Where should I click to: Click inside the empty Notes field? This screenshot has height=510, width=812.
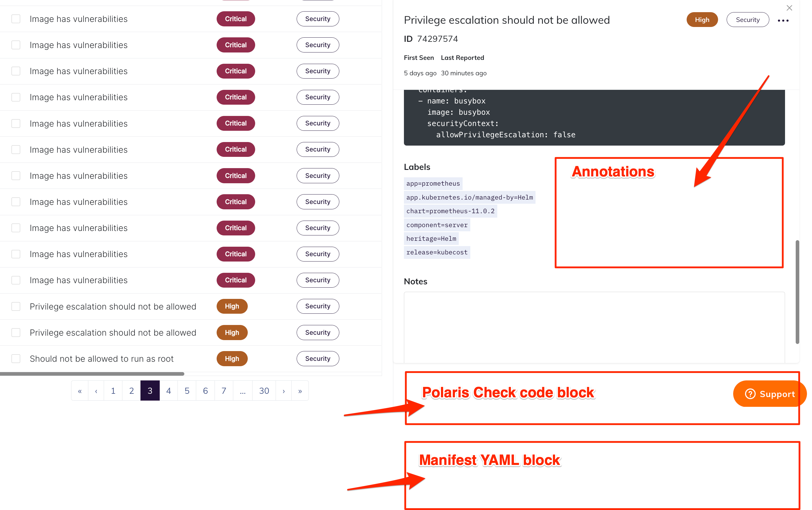[593, 327]
